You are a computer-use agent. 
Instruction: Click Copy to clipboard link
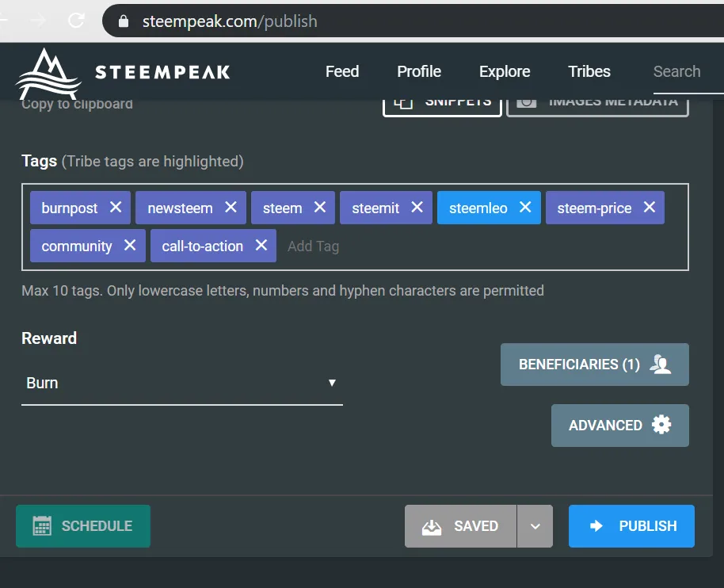[x=77, y=105]
